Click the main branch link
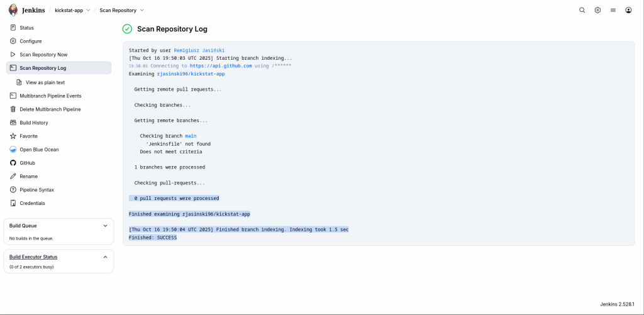 tap(191, 136)
